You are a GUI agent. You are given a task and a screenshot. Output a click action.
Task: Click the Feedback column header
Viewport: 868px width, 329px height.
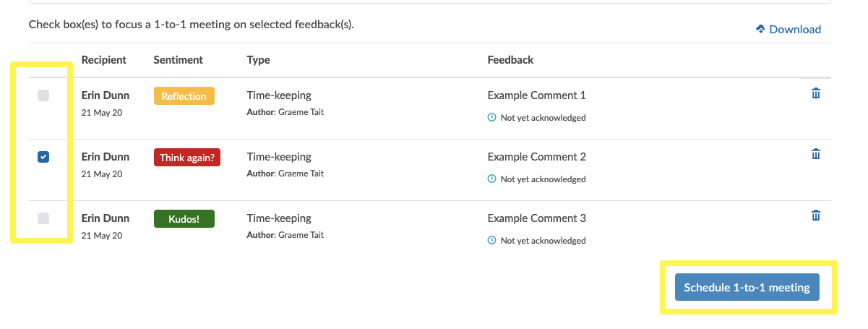511,60
